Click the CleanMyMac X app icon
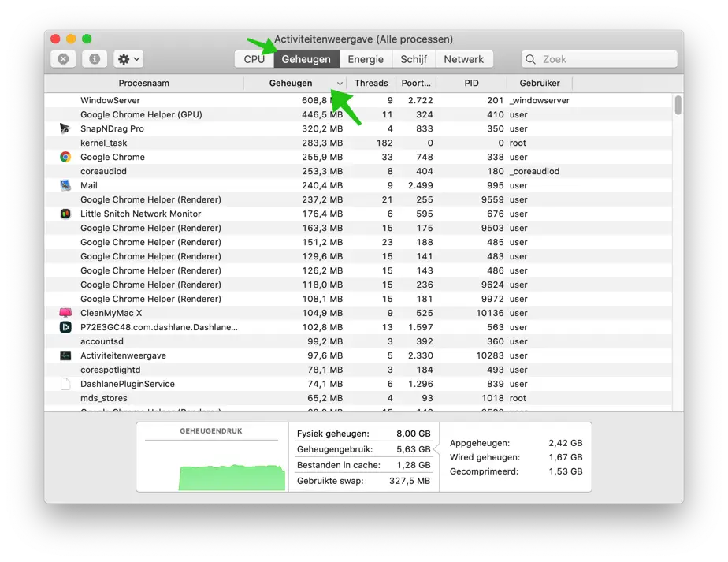The width and height of the screenshot is (728, 562). point(65,313)
